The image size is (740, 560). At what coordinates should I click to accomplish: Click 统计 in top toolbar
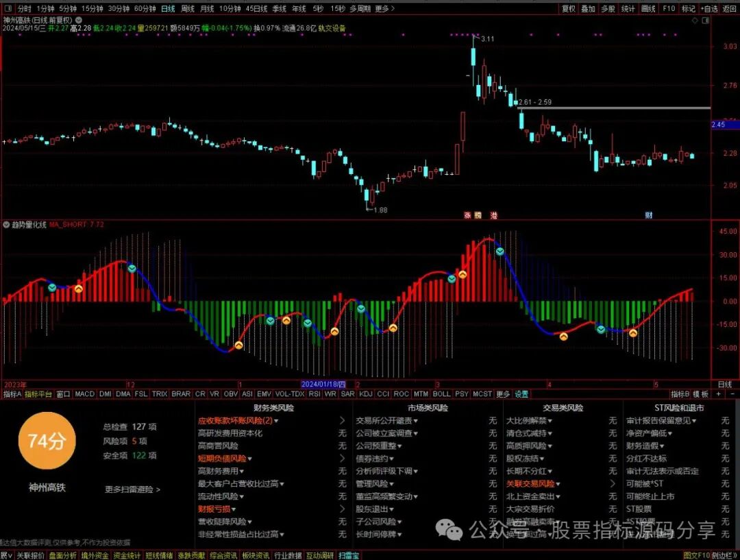click(628, 8)
